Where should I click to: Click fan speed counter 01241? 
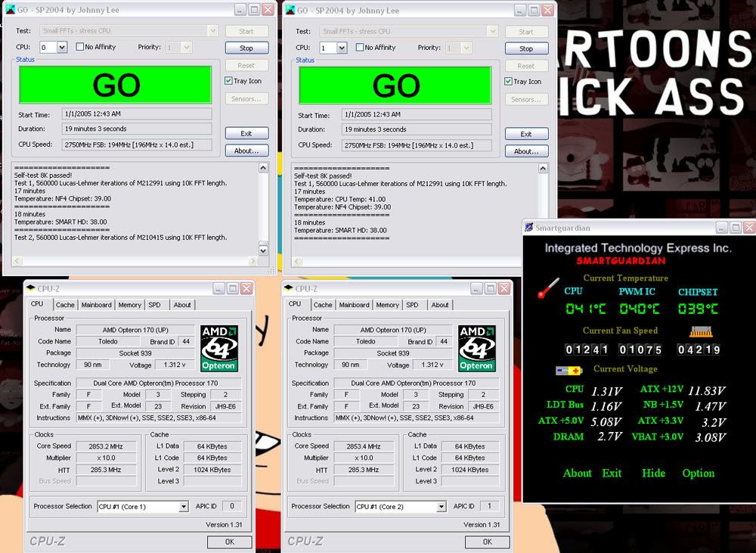pos(587,350)
